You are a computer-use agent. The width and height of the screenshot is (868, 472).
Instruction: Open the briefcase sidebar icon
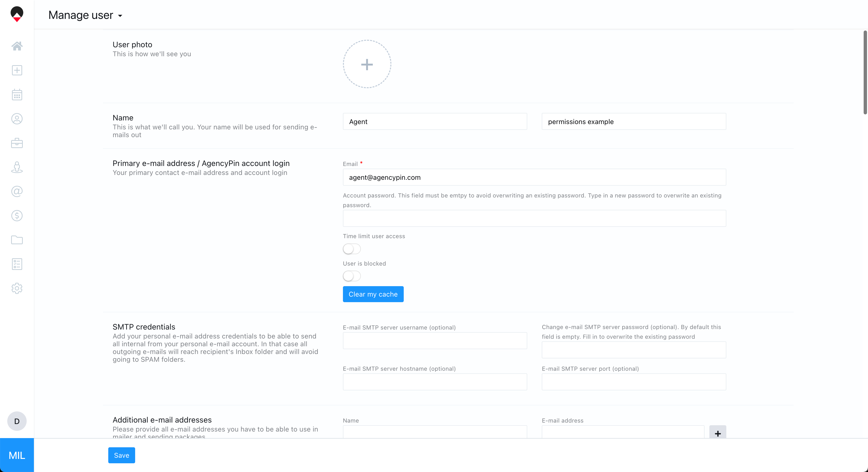[17, 143]
